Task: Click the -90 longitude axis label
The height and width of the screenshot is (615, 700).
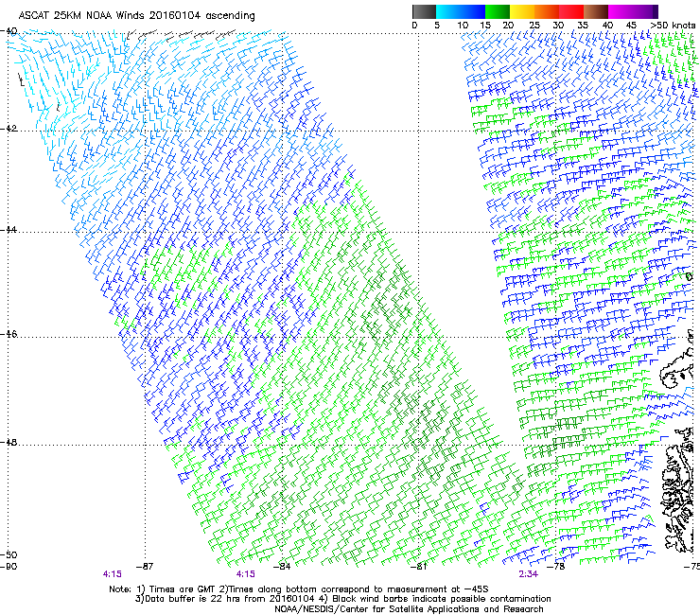Action: click(x=9, y=567)
